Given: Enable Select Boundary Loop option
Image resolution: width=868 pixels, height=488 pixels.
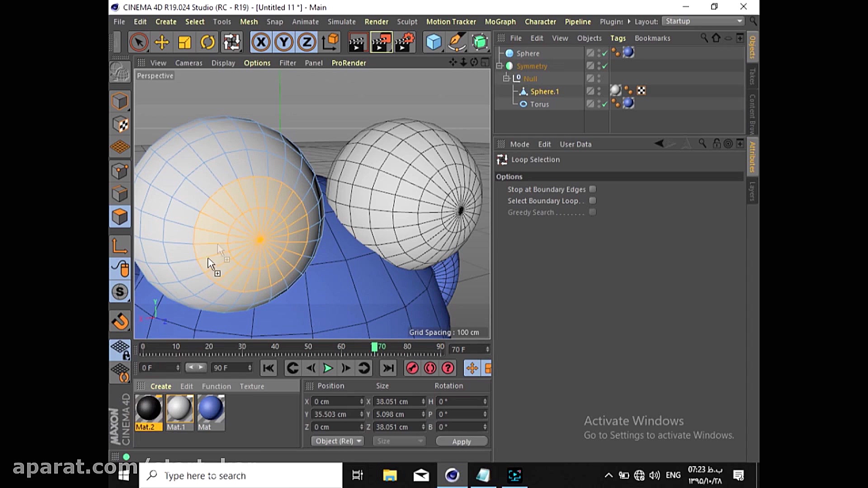Looking at the screenshot, I should click(593, 201).
